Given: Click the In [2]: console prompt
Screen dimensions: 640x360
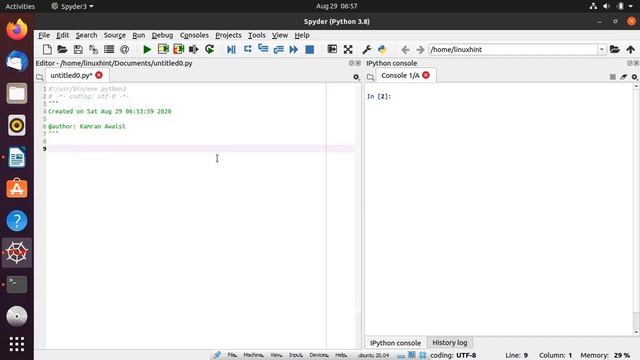Looking at the screenshot, I should coord(379,96).
